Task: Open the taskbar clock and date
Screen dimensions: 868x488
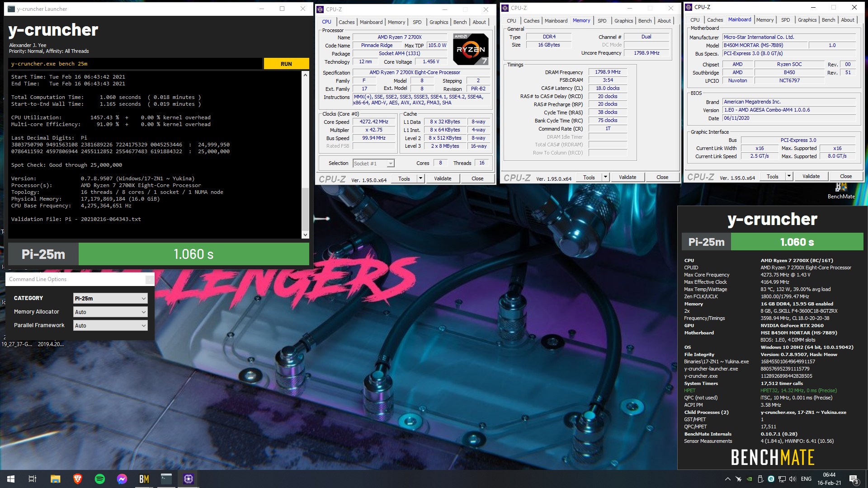Action: (829, 479)
